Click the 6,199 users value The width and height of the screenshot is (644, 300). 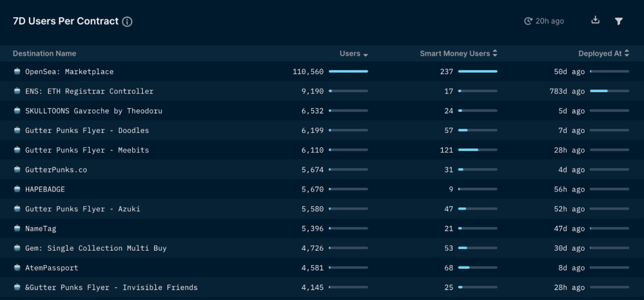(x=312, y=130)
